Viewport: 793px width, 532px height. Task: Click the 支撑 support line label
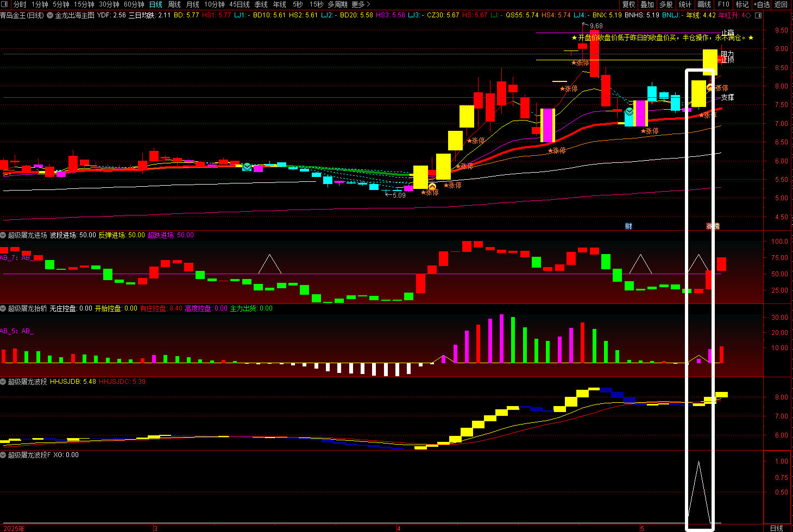pos(728,98)
